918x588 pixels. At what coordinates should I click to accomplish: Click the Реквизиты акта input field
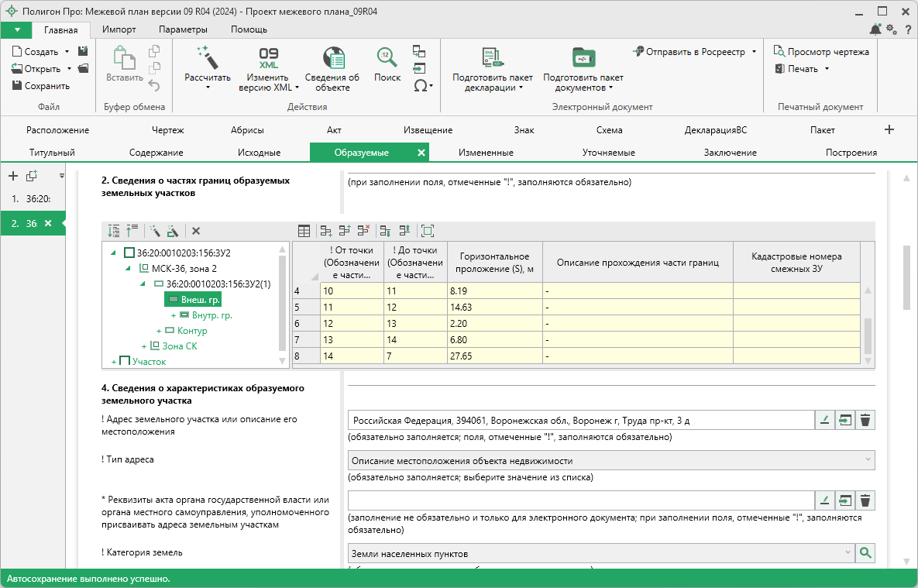[x=581, y=500]
